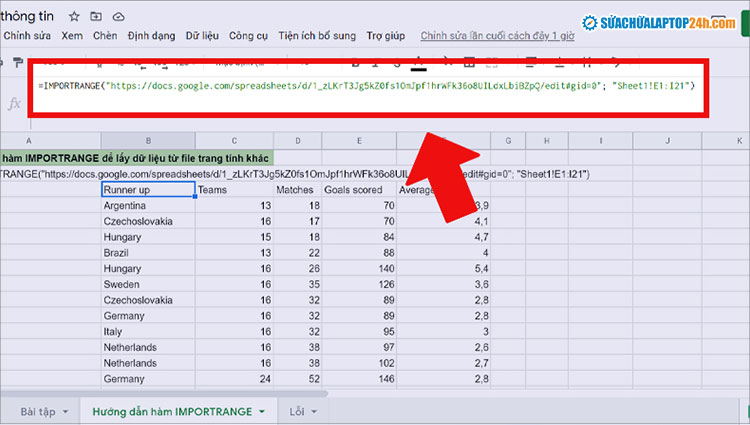Switch to the Bài tập sheet tab

coord(38,412)
